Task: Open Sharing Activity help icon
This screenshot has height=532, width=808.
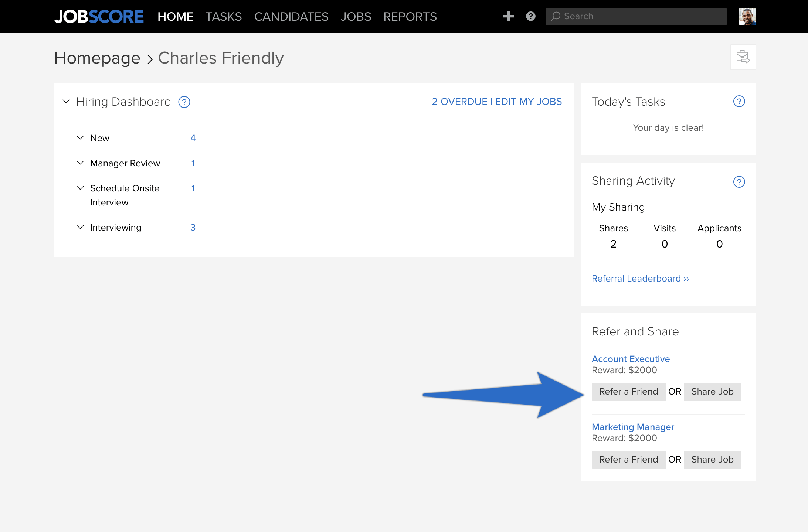Action: click(739, 182)
